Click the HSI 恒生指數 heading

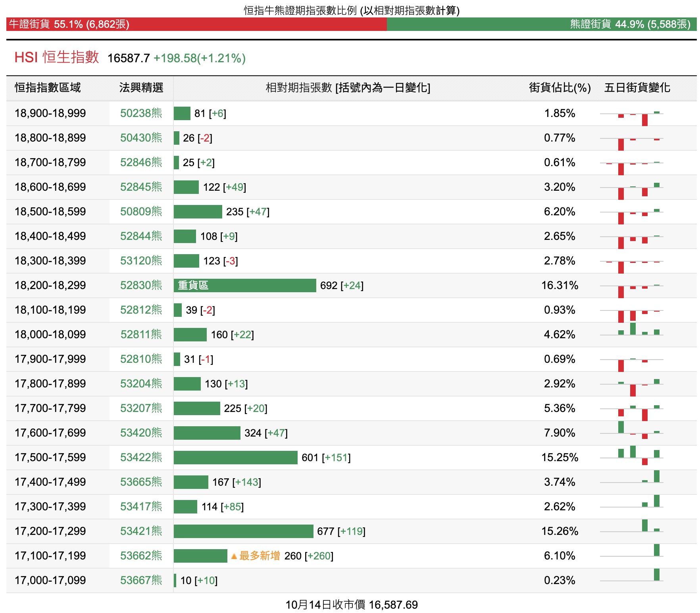pos(57,57)
